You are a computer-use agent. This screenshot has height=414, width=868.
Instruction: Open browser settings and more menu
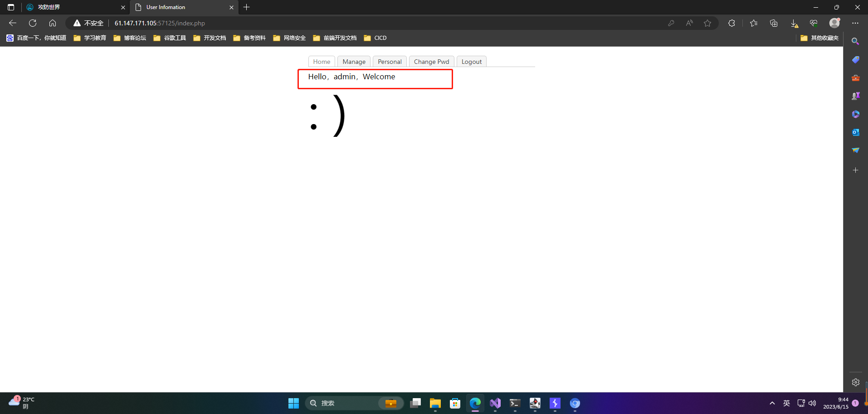pos(855,23)
